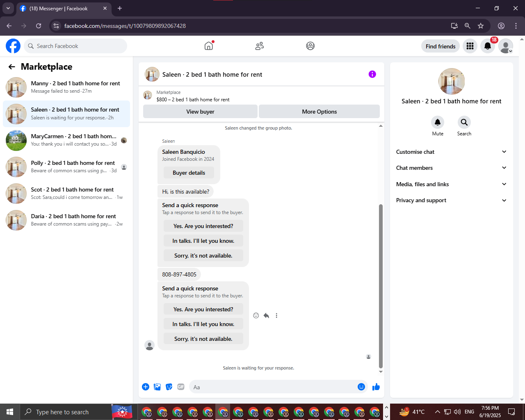Open emoji picker in message field
525x420 pixels.
coord(361,387)
